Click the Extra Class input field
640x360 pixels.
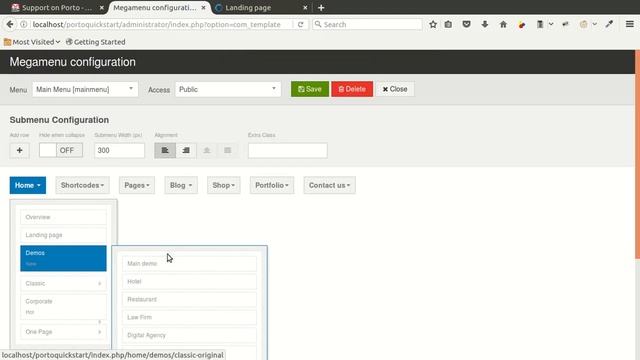point(288,150)
